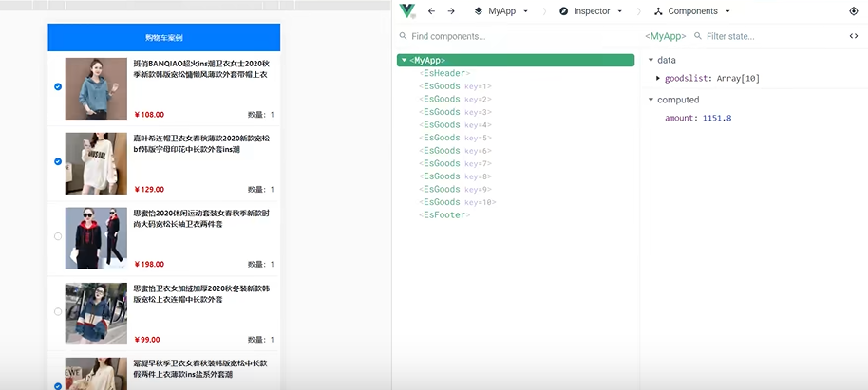Click the Components tree icon
The image size is (868, 390).
click(658, 11)
